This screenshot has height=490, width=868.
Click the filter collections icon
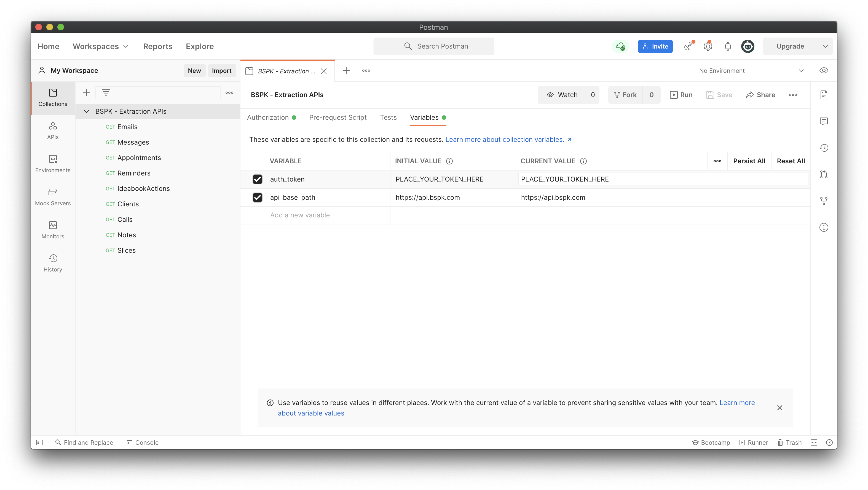(106, 93)
